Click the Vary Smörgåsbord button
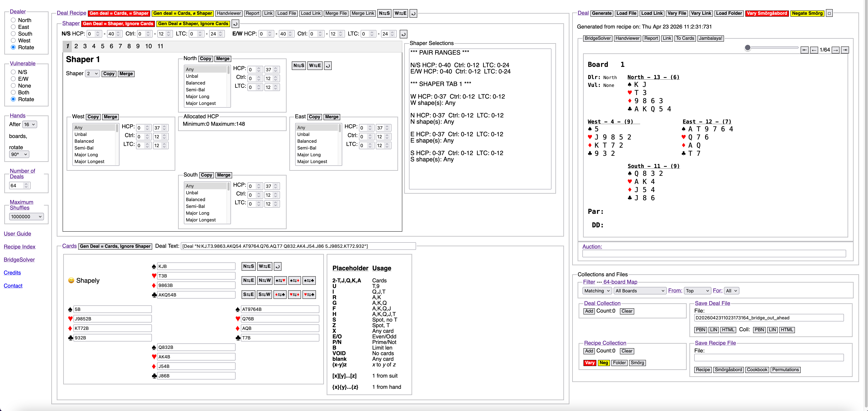868x411 pixels. 767,13
